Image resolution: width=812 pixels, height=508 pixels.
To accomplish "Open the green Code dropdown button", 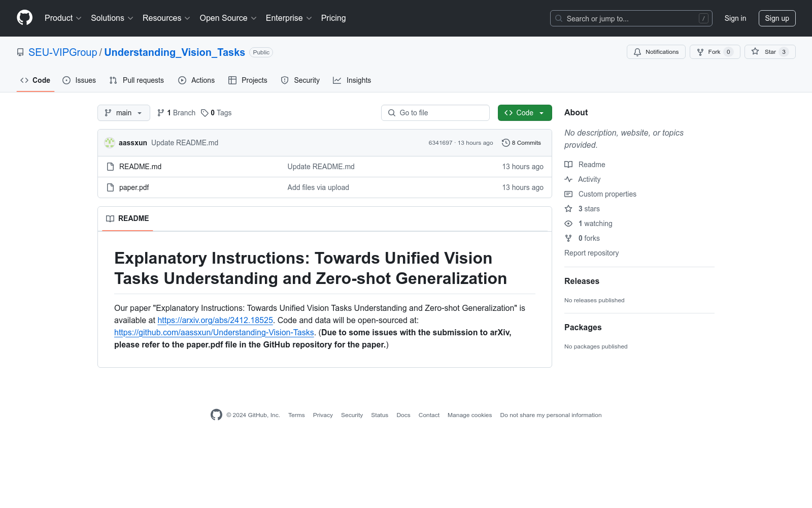I will [525, 113].
